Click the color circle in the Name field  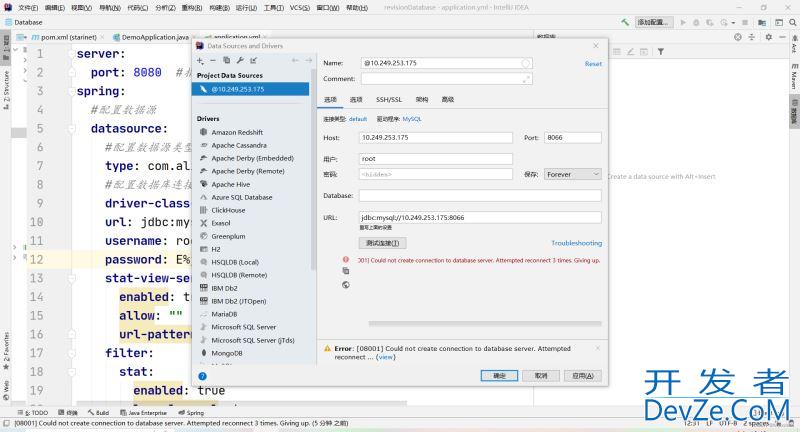click(x=526, y=63)
